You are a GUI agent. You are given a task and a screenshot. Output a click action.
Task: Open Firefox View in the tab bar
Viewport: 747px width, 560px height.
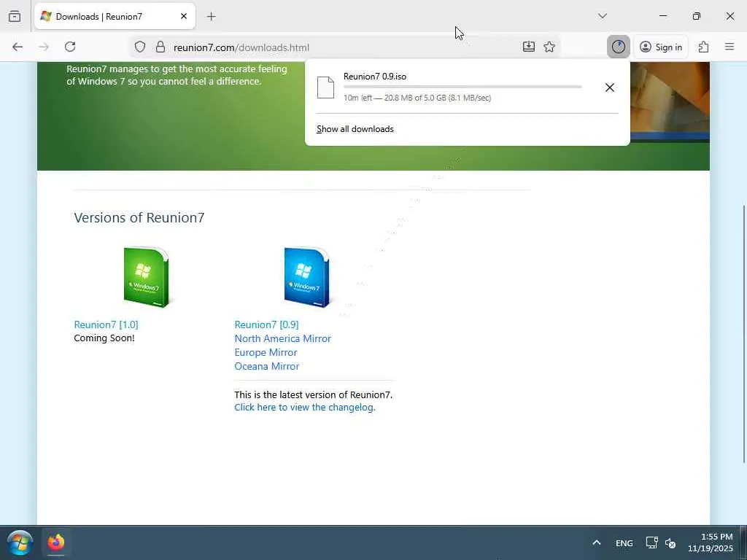pyautogui.click(x=15, y=16)
